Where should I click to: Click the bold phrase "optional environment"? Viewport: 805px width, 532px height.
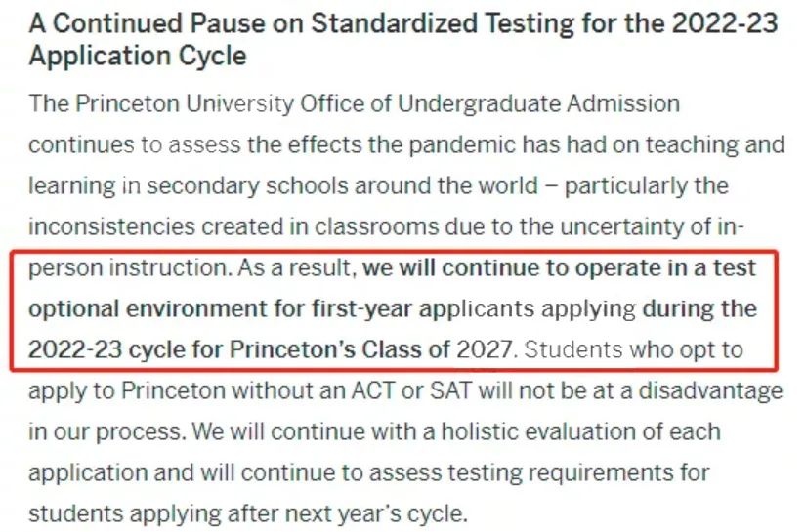coord(137,308)
